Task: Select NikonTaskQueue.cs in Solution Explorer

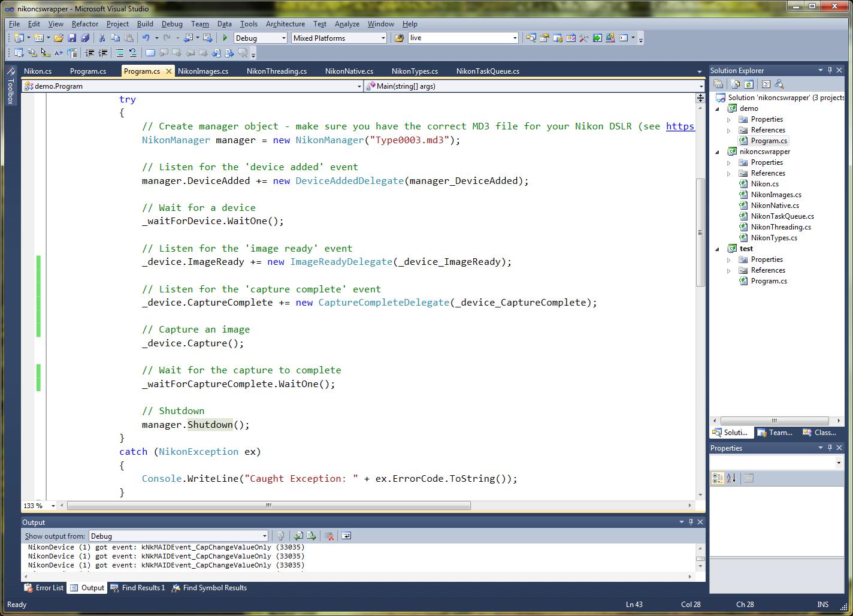Action: 782,216
